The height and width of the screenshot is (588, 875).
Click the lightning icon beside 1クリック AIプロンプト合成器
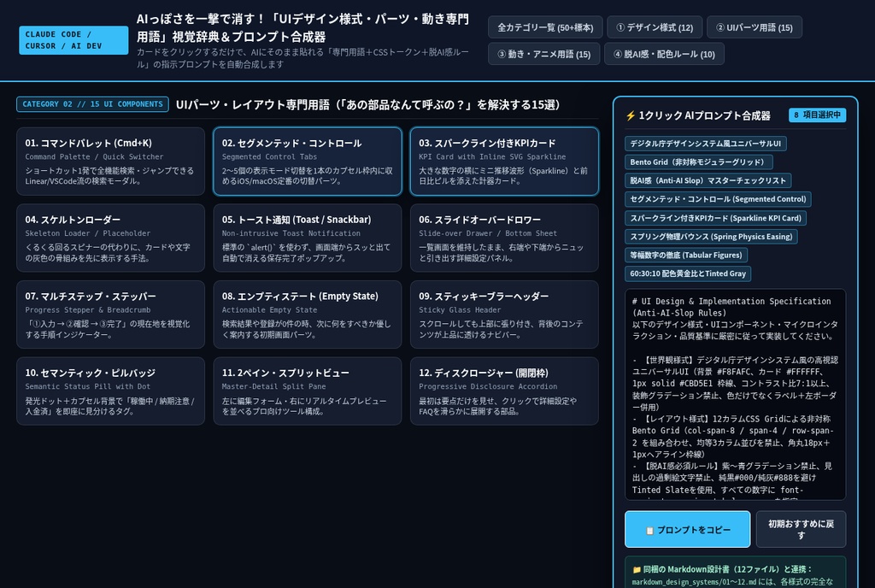click(x=631, y=115)
